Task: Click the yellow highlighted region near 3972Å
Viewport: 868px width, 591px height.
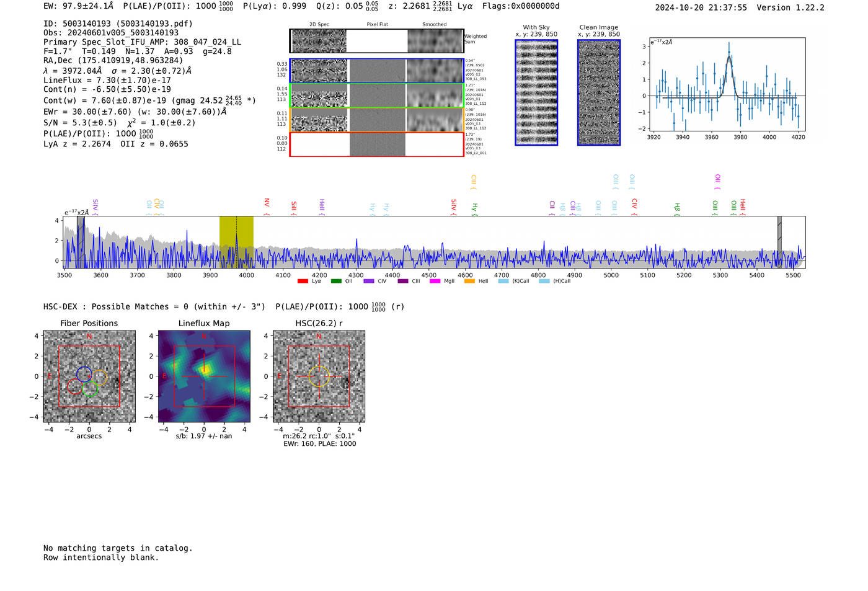Action: point(236,242)
